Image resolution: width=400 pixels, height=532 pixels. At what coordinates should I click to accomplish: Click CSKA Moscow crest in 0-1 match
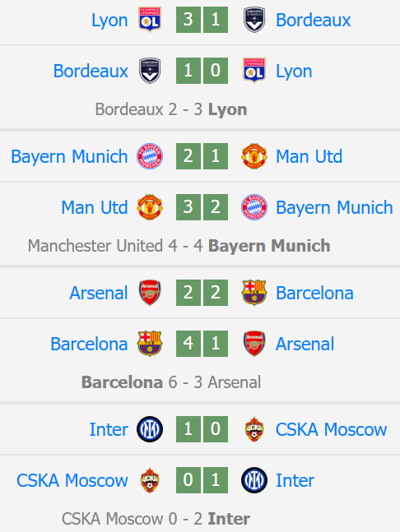pos(150,480)
